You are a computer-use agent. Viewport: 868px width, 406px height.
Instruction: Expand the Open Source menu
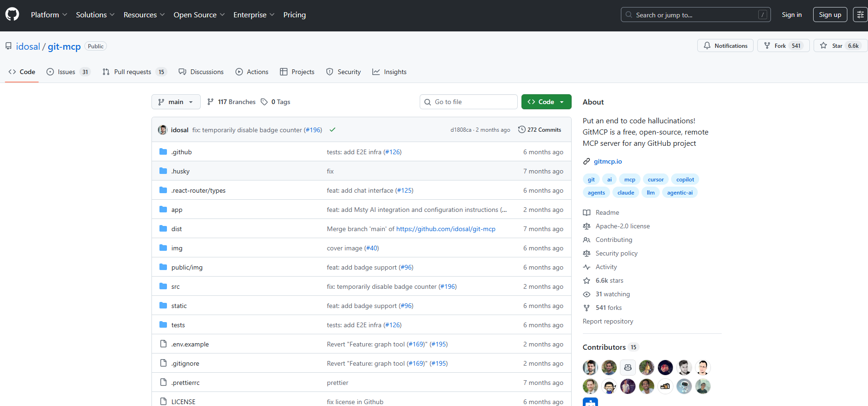[x=199, y=15]
